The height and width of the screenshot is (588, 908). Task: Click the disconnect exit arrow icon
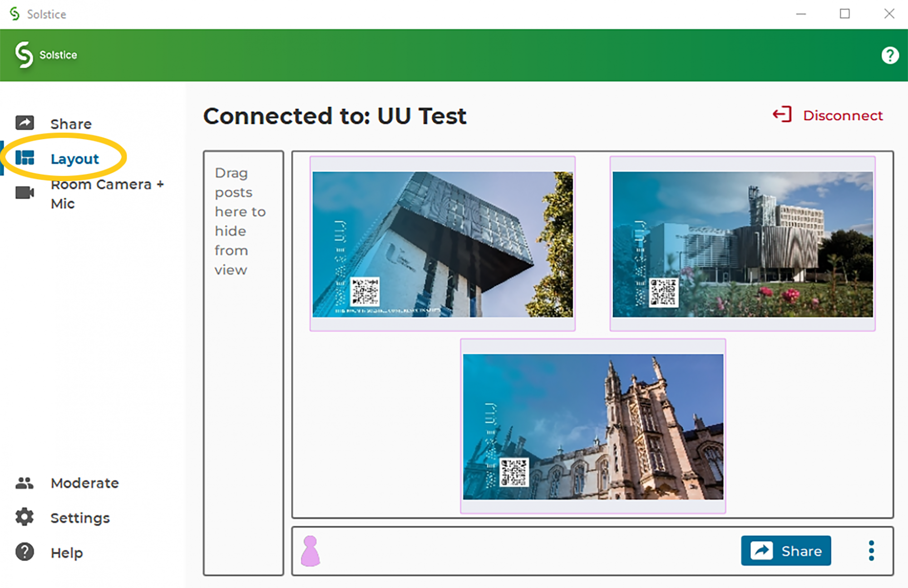[782, 114]
